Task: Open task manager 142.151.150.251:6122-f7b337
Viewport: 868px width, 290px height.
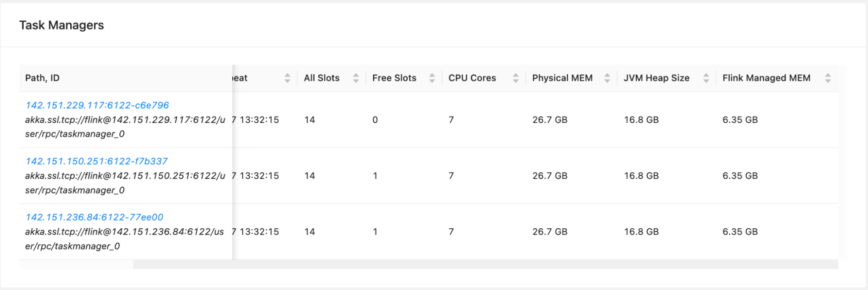Action: [96, 161]
